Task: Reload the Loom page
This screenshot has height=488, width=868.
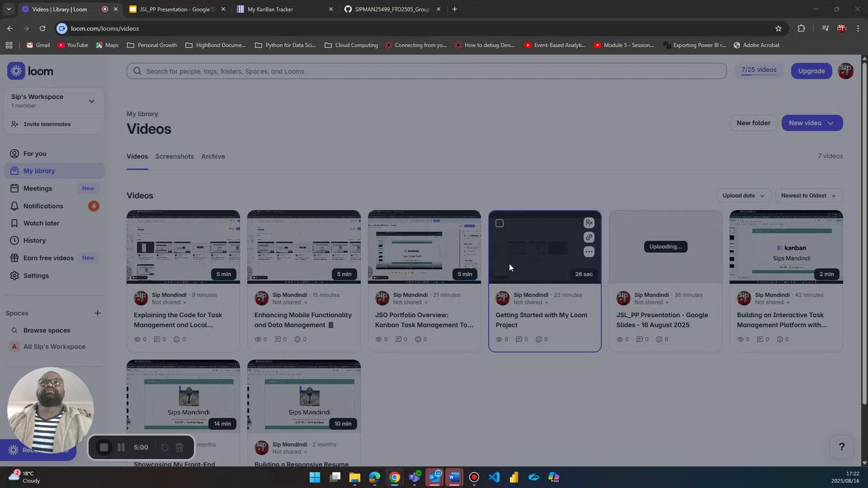Action: [42, 28]
